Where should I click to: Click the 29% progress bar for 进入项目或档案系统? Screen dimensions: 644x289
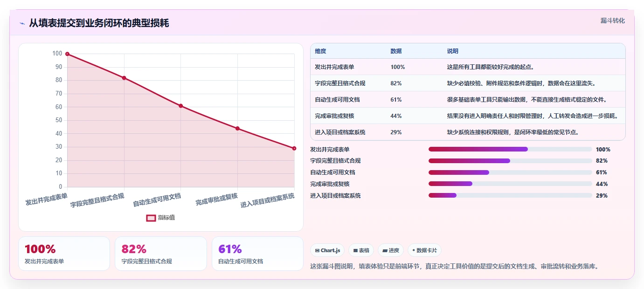(x=510, y=196)
